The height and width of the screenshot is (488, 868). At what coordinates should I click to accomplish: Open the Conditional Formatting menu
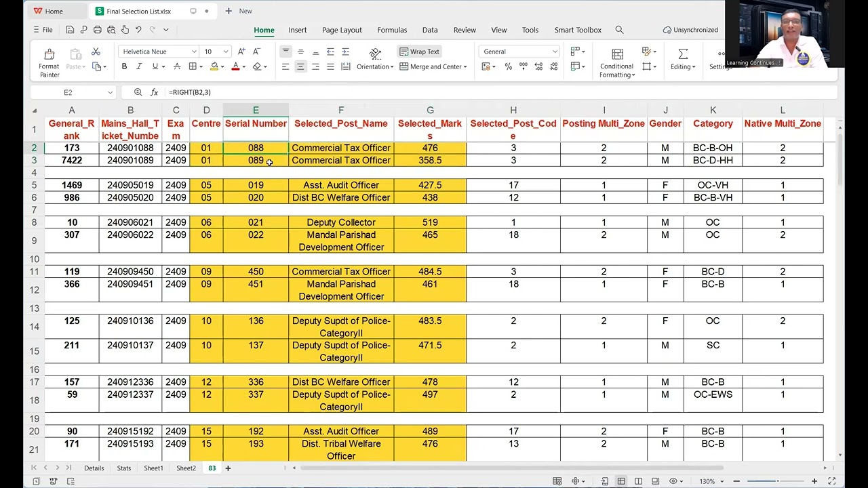617,63
